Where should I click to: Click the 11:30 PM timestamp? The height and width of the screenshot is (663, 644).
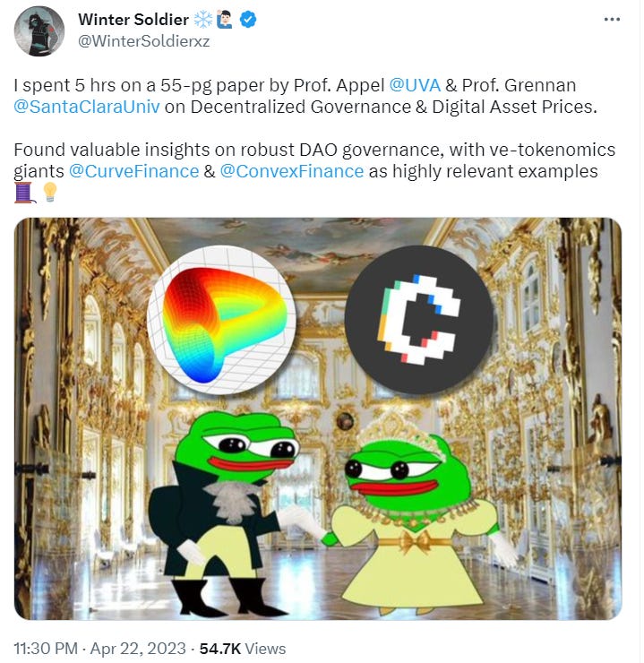click(x=46, y=649)
